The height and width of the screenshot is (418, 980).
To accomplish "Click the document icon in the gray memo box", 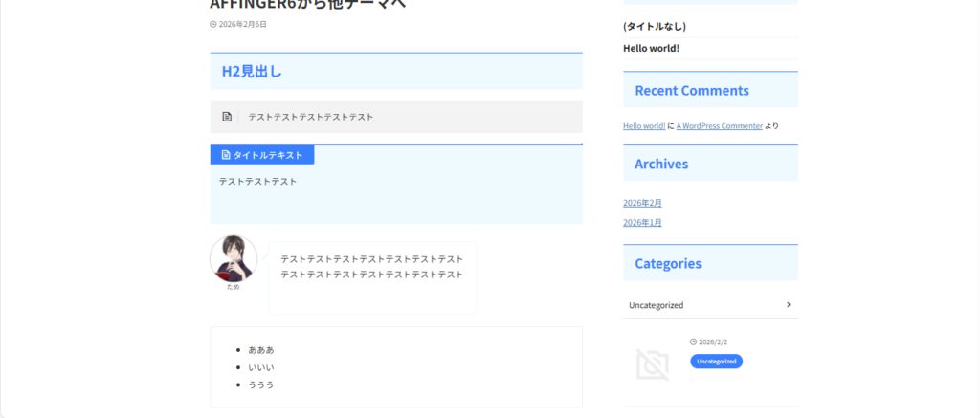I will [227, 117].
